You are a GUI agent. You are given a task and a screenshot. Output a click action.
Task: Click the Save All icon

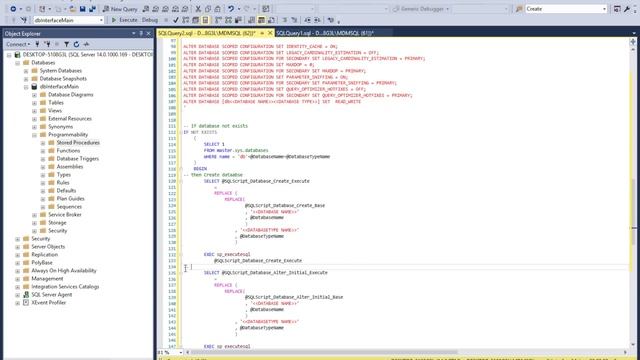[92, 9]
